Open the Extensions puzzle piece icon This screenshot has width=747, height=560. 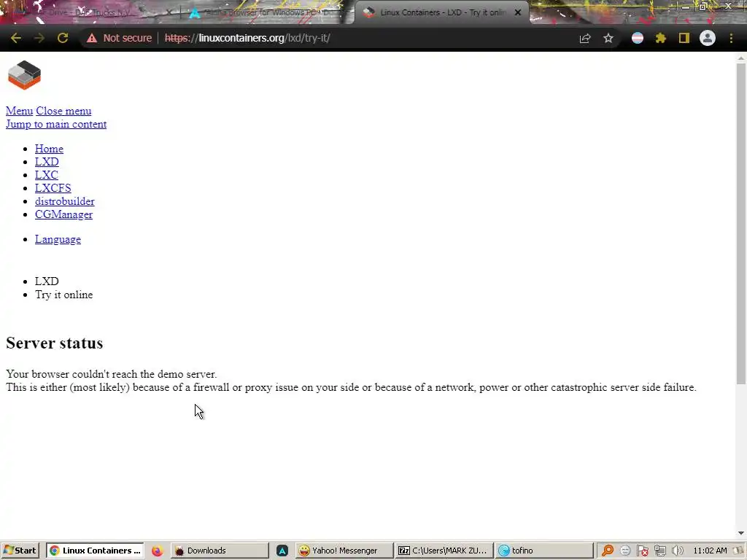tap(661, 38)
